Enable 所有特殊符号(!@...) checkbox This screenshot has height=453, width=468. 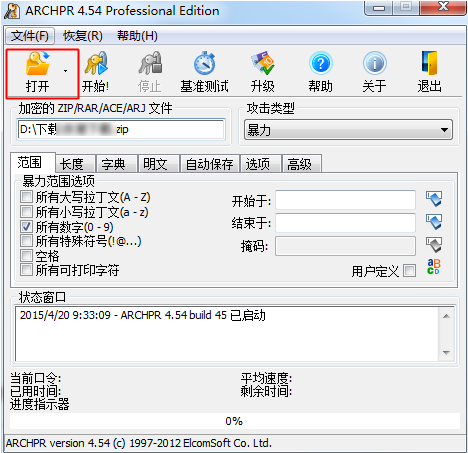click(26, 241)
